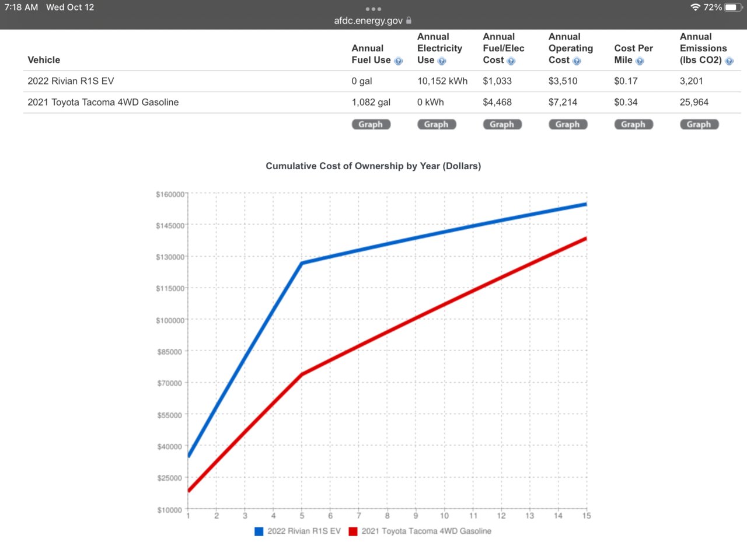The height and width of the screenshot is (560, 747).
Task: Tap the three-dot multitasking menu
Action: pos(373,9)
